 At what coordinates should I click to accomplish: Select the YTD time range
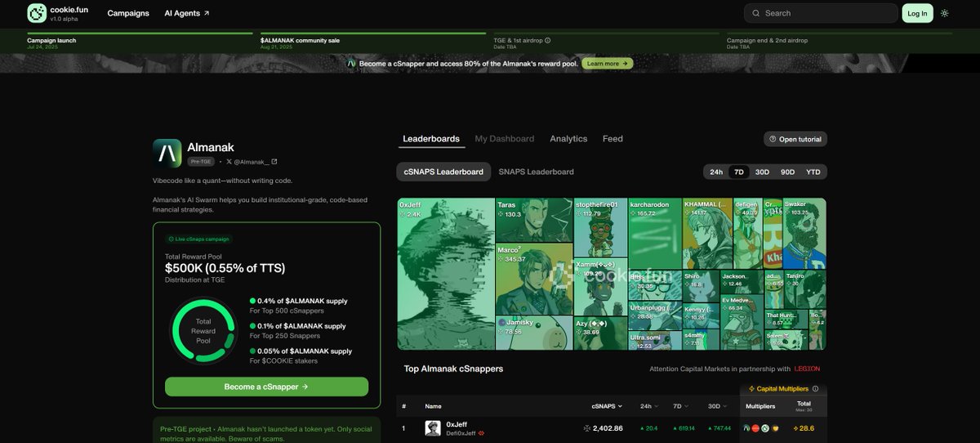pos(813,172)
